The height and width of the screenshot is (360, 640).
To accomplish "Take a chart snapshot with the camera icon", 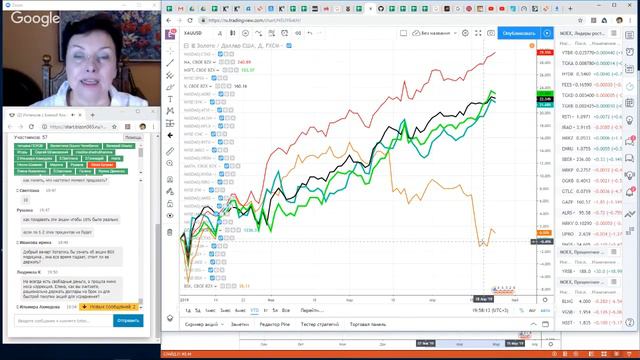I will [x=491, y=33].
